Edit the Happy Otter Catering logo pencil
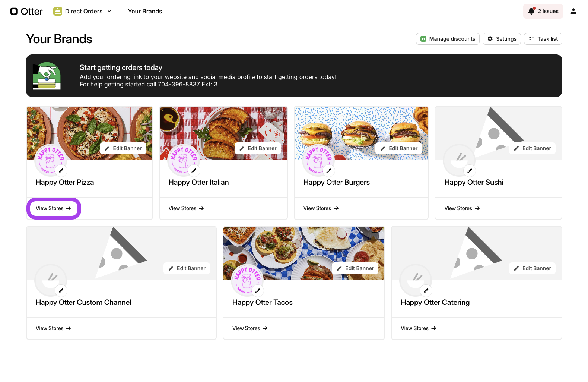Viewport: 588px width, 382px height. click(x=426, y=291)
